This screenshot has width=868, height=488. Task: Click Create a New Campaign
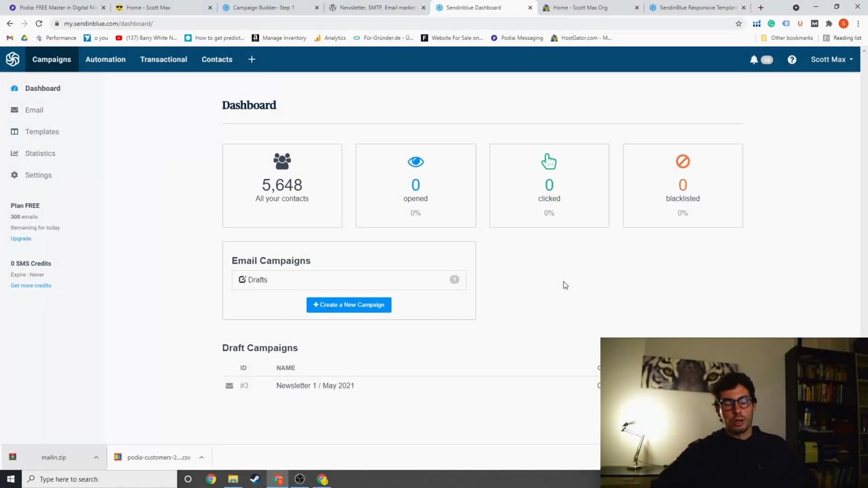point(349,304)
